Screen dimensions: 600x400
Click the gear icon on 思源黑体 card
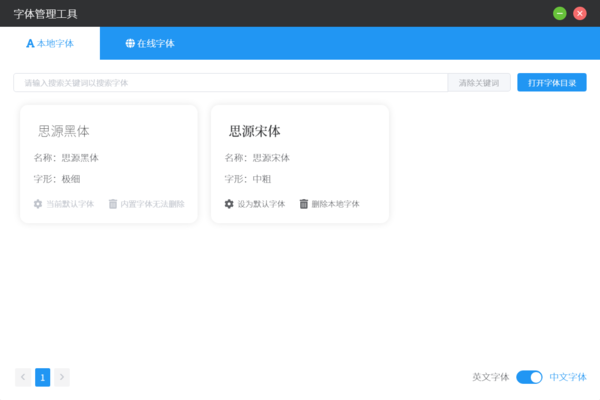pyautogui.click(x=38, y=204)
